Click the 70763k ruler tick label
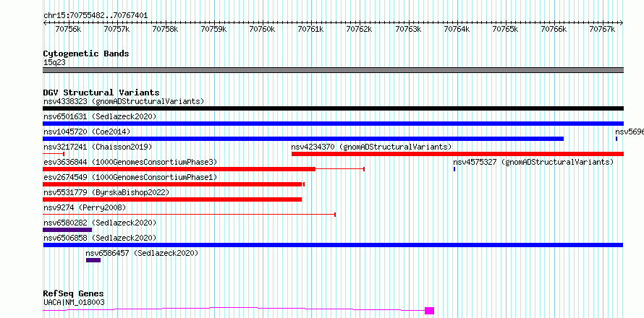644x318 pixels. pos(408,29)
